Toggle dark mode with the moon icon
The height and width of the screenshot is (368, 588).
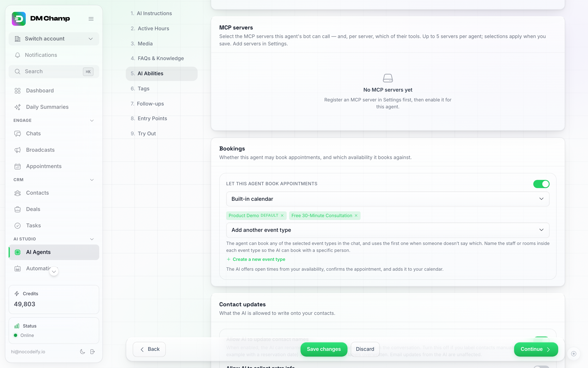click(x=83, y=352)
